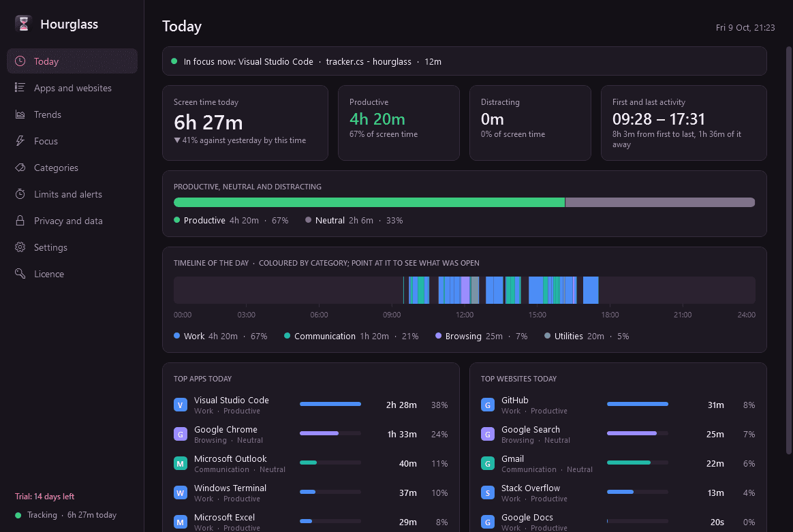The width and height of the screenshot is (793, 532).
Task: Click the stopwatch icon for Limits and alerts
Action: [x=20, y=193]
